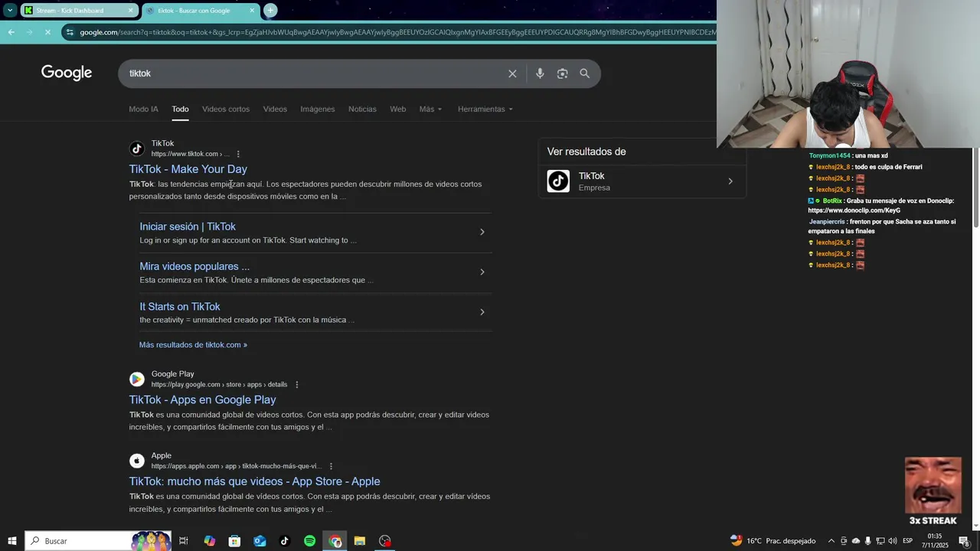This screenshot has width=980, height=551.
Task: Close the Stream - Kick Dashboard tab
Action: [x=130, y=11]
